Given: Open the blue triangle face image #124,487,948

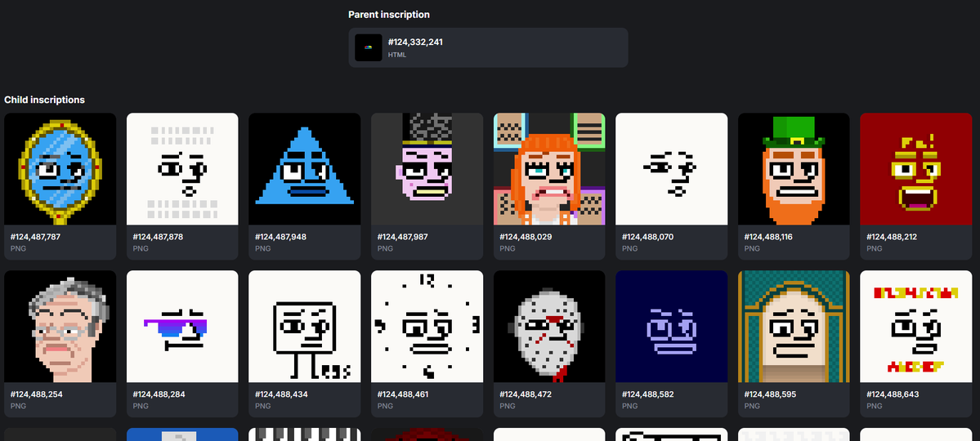Looking at the screenshot, I should (x=304, y=169).
